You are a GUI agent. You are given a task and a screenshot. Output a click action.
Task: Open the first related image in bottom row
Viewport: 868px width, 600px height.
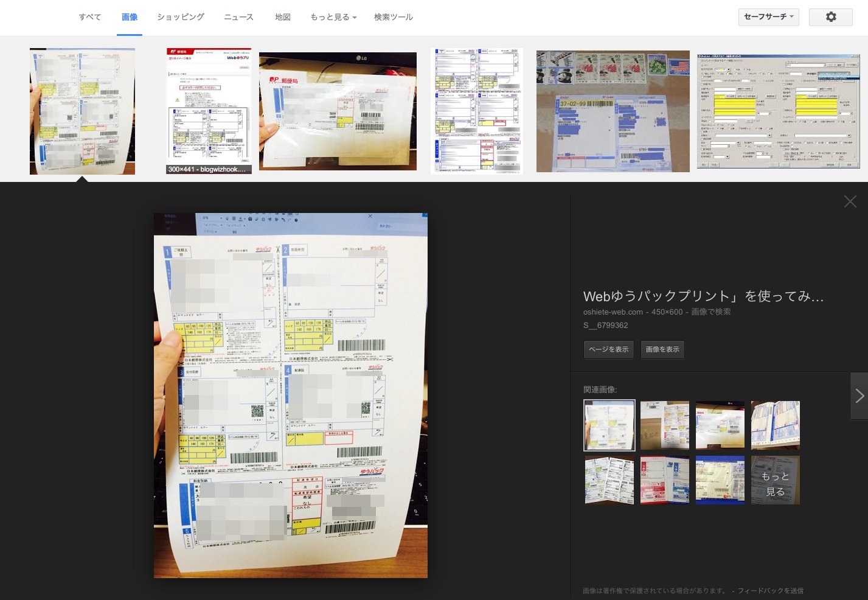click(x=609, y=480)
